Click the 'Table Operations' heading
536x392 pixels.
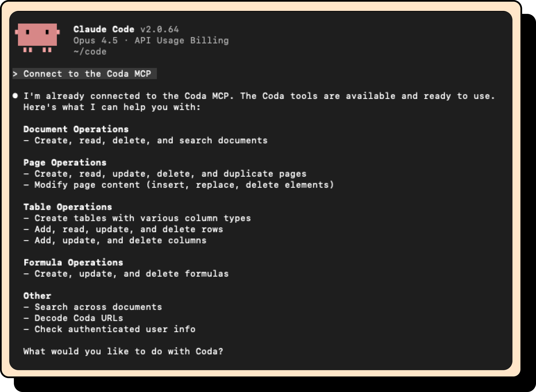coord(68,207)
